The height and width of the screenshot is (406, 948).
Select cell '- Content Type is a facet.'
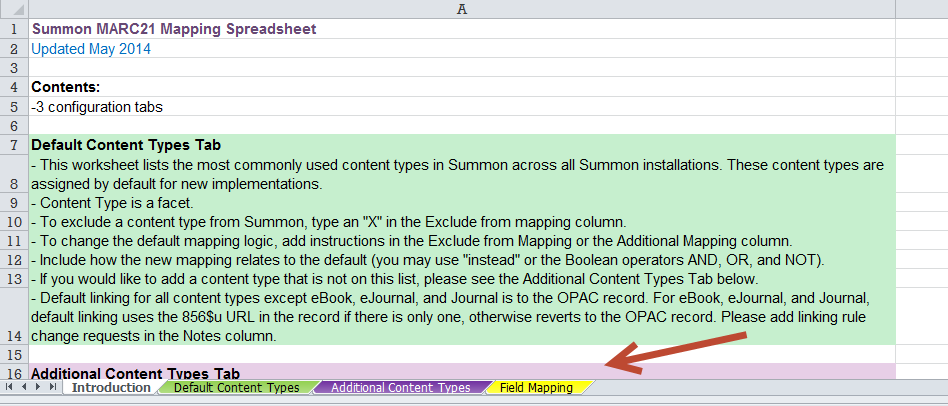(462, 202)
